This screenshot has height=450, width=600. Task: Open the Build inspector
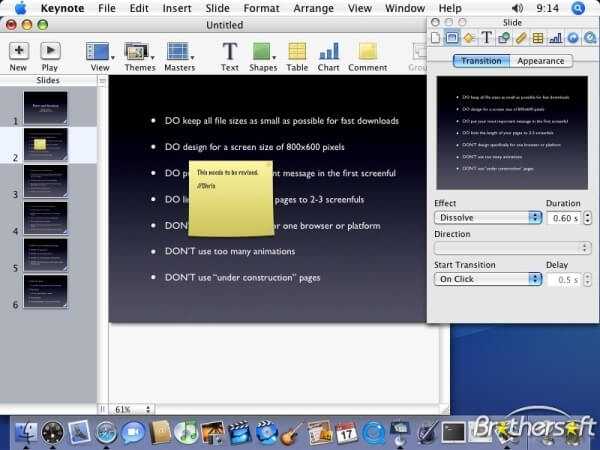pos(469,38)
